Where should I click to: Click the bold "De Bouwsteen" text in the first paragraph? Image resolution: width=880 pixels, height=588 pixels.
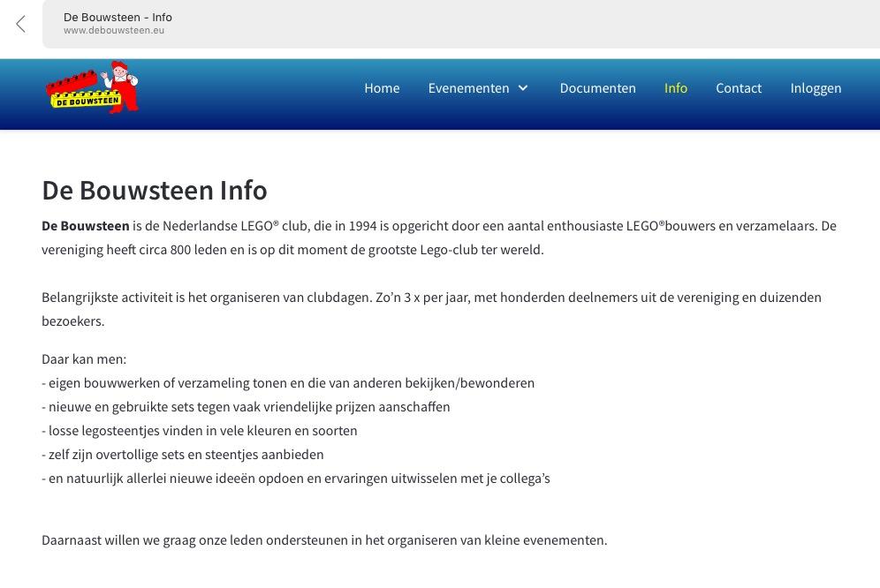[86, 226]
